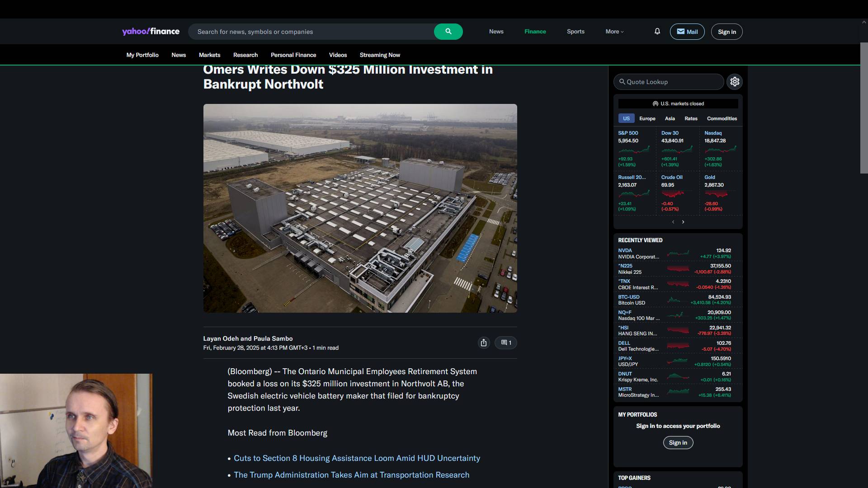The height and width of the screenshot is (488, 868).
Task: Open Section 8 Housing Assistance article link
Action: (357, 458)
